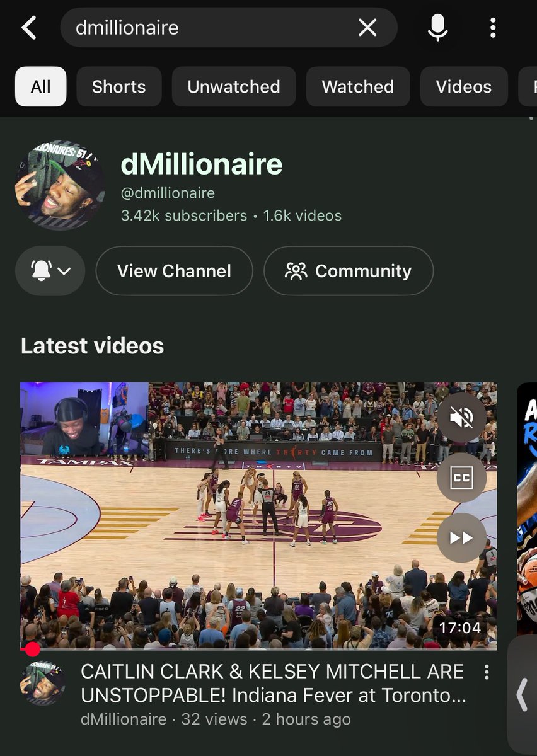Open dMillionaire channel profile picture

point(61,185)
